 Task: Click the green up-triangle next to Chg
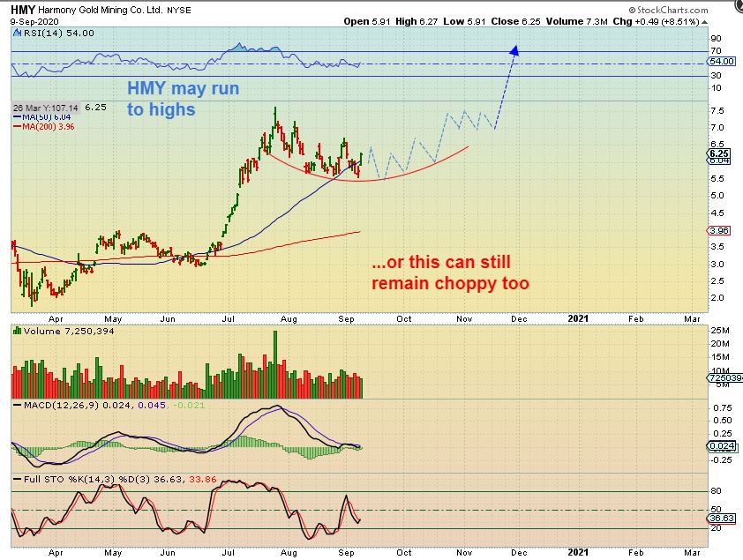pos(705,22)
